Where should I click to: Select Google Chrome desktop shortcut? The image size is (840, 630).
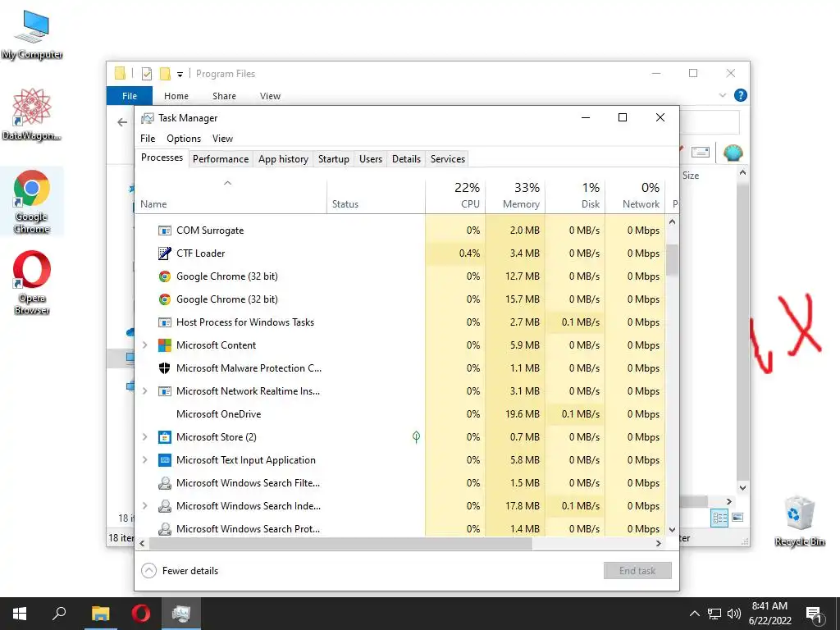pos(32,202)
